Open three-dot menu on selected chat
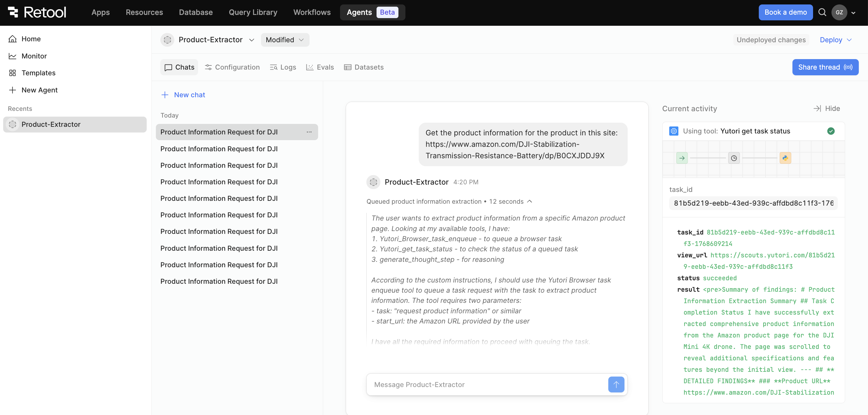Screen dimensions: 868x415 [x=309, y=132]
